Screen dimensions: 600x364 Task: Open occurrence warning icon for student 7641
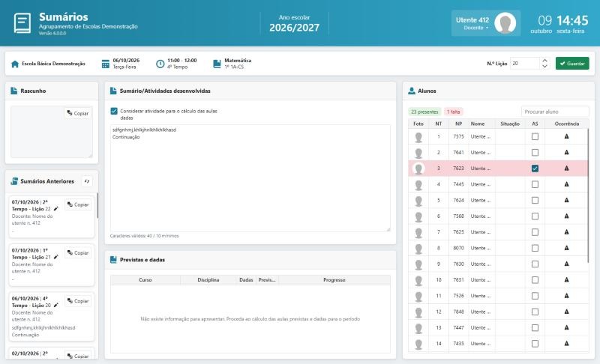coord(567,152)
